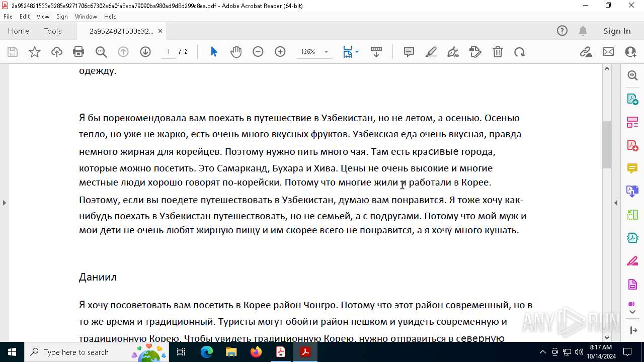
Task: Delete with the trash icon
Action: [x=498, y=52]
